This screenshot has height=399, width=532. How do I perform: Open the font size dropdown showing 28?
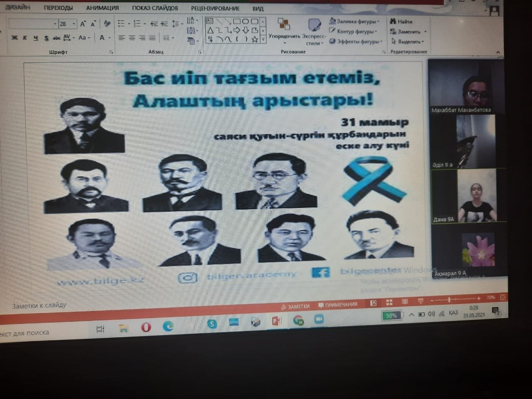[74, 24]
